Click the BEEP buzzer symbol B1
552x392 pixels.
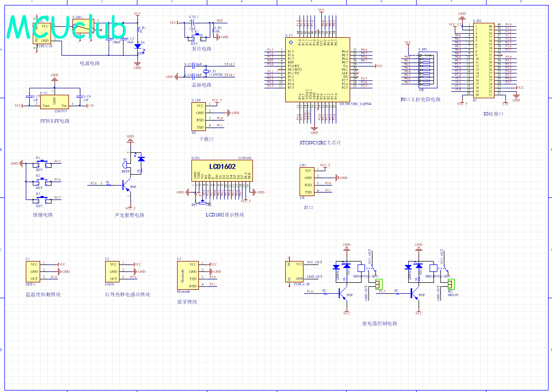click(x=126, y=166)
